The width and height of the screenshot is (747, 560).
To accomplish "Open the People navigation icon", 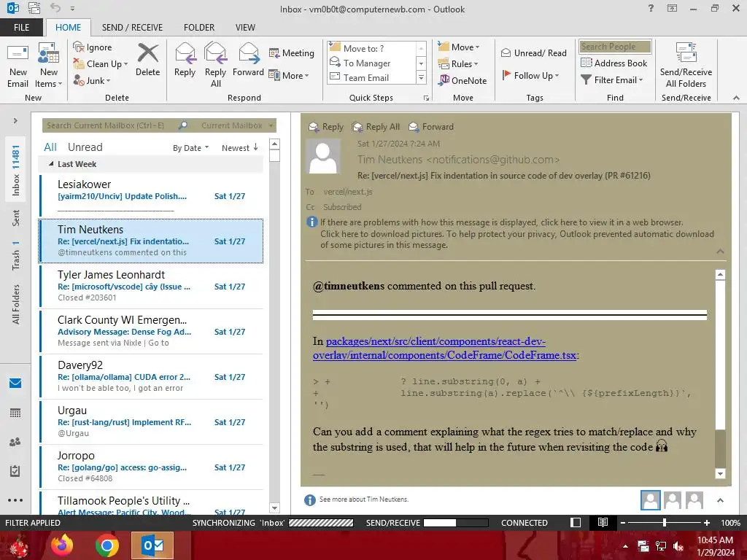I will [15, 442].
